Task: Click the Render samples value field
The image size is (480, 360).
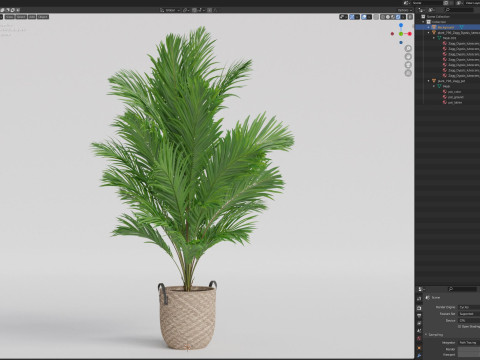Action: tap(469, 349)
